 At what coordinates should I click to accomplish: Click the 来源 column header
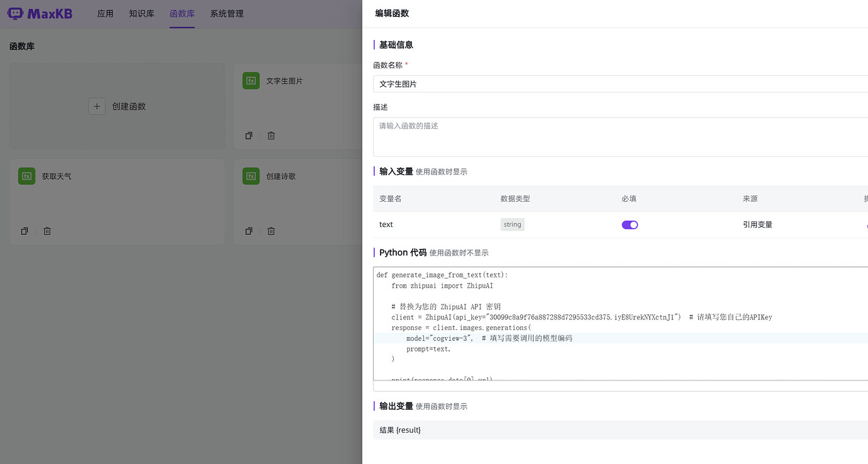click(x=750, y=199)
